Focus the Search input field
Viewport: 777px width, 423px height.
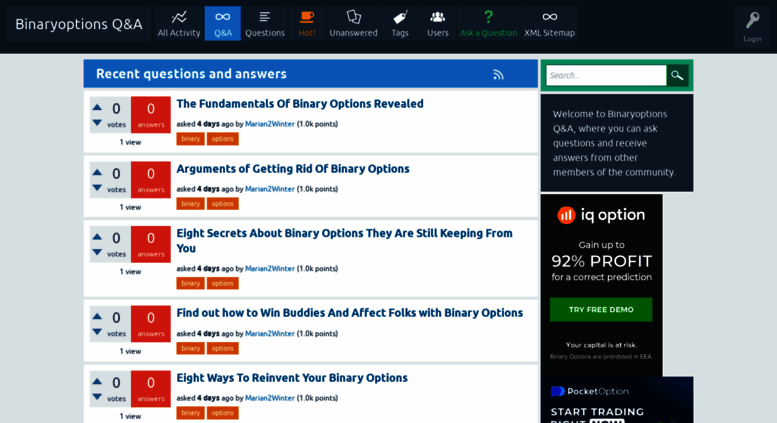pos(606,75)
